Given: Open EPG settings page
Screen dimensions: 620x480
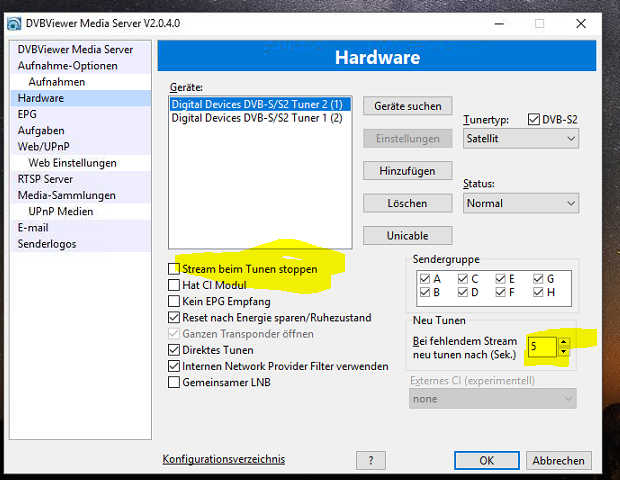Looking at the screenshot, I should point(80,114).
